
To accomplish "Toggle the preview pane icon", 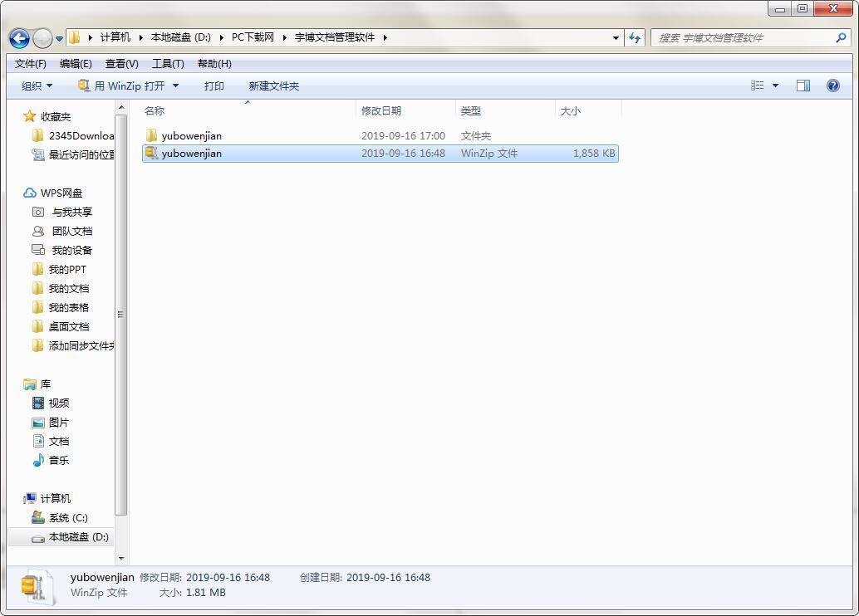I will pos(803,86).
